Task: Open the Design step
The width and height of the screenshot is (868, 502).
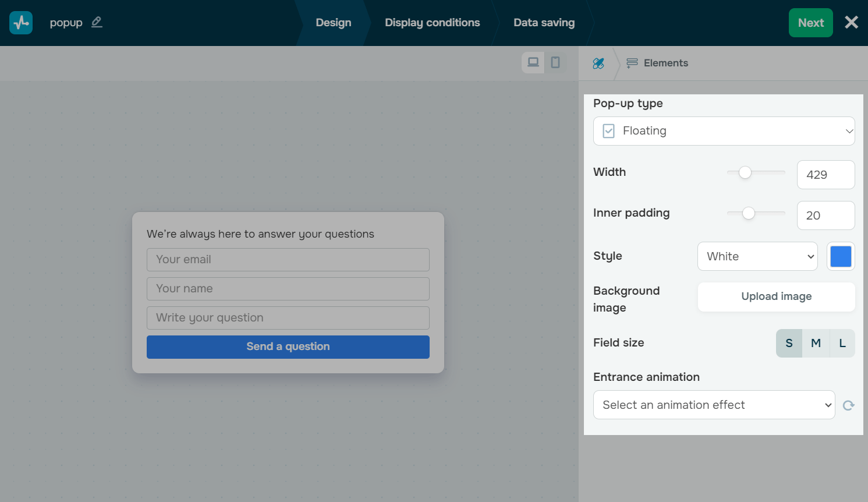Action: click(x=334, y=23)
